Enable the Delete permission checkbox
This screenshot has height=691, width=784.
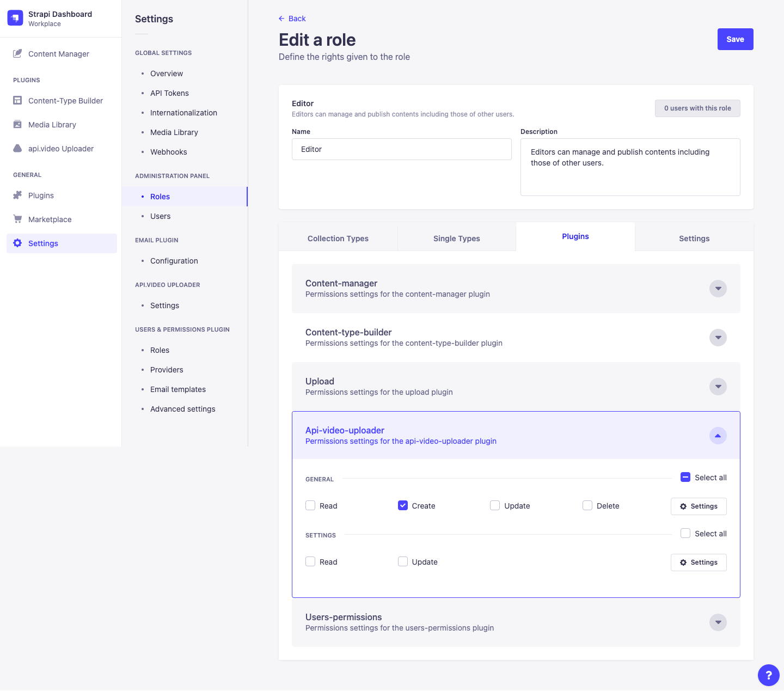pos(587,505)
